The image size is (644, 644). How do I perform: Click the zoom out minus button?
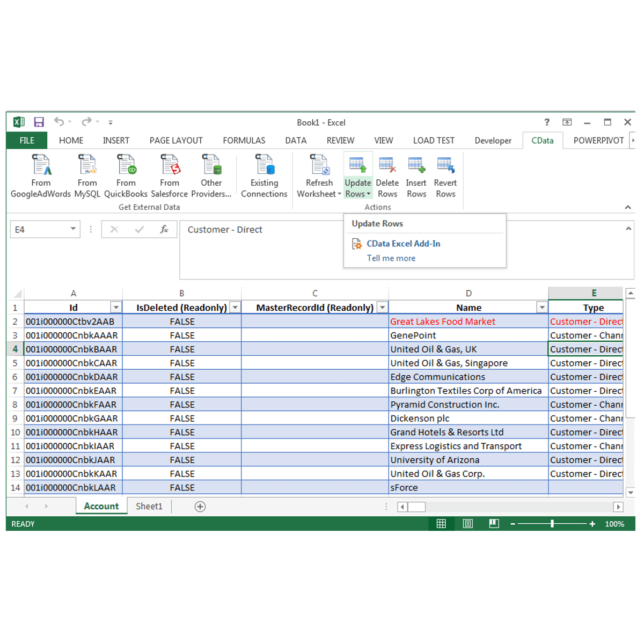[x=513, y=524]
